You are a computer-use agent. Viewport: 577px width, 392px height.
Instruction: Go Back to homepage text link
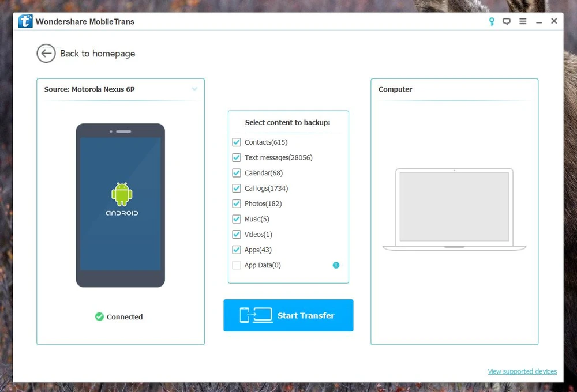tap(98, 54)
